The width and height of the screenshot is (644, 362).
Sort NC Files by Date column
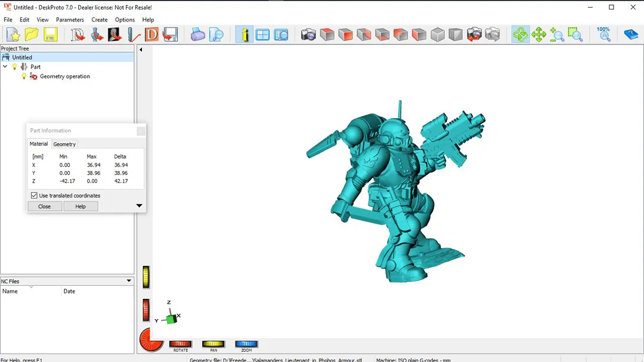tap(97, 291)
